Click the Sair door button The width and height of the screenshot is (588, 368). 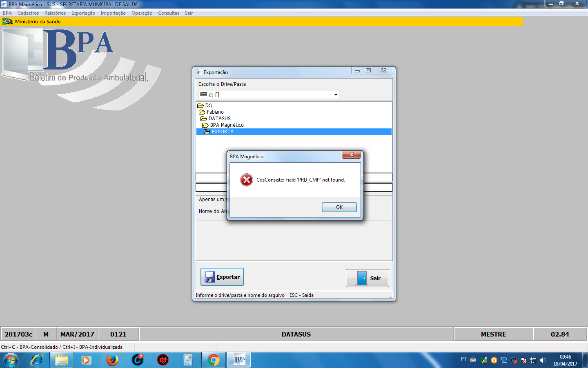pyautogui.click(x=367, y=278)
